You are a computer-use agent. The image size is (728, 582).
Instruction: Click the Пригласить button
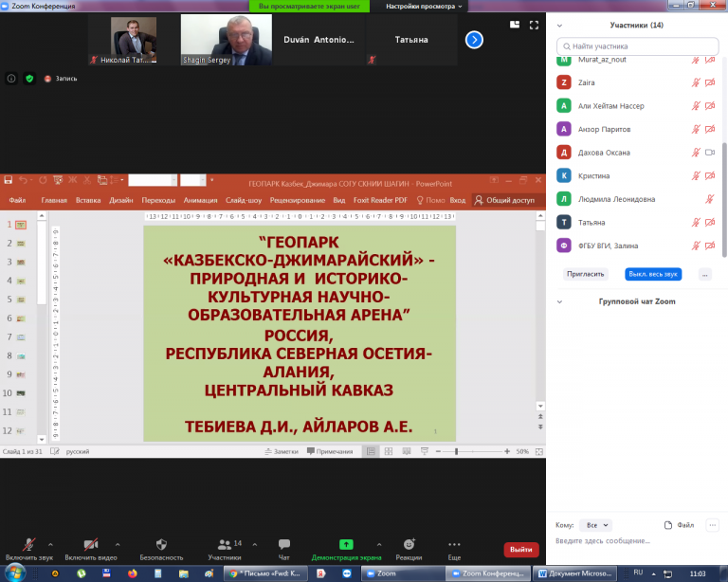pyautogui.click(x=585, y=273)
